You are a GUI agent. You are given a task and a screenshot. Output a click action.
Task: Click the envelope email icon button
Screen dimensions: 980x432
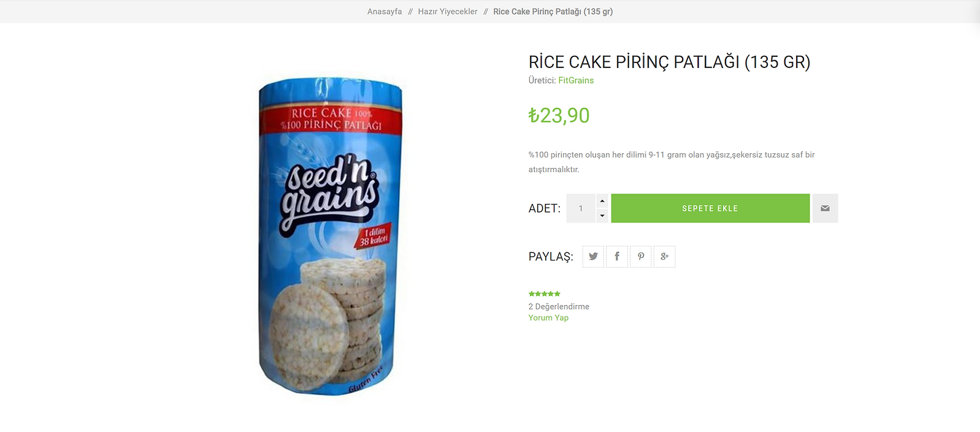point(825,208)
